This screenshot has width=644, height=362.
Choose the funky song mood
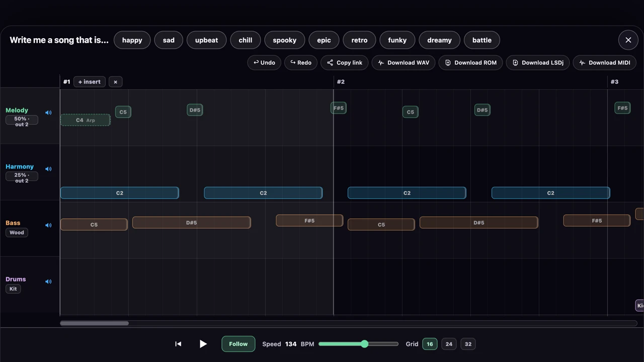(397, 40)
